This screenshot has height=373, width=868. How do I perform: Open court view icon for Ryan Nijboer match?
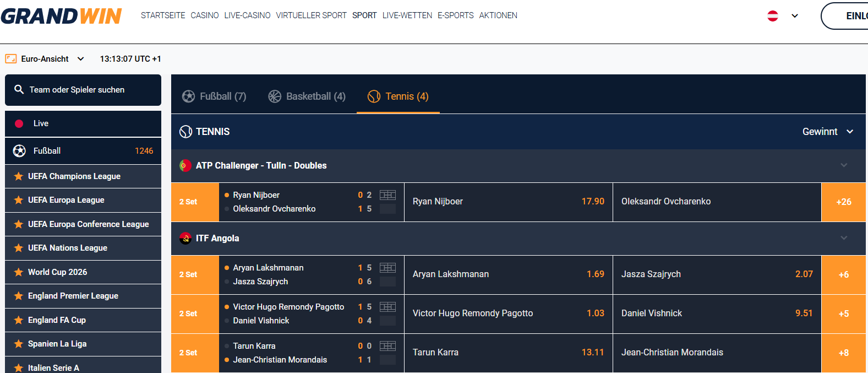click(387, 195)
